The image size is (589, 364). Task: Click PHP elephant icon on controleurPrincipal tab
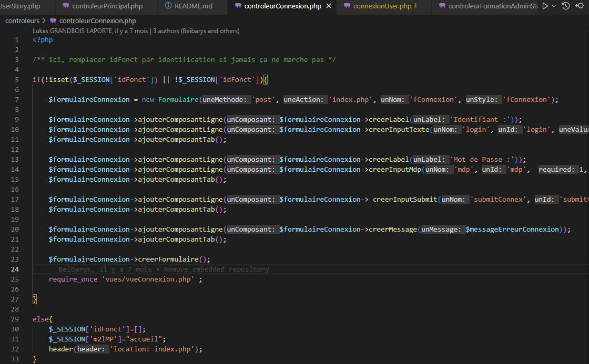66,6
